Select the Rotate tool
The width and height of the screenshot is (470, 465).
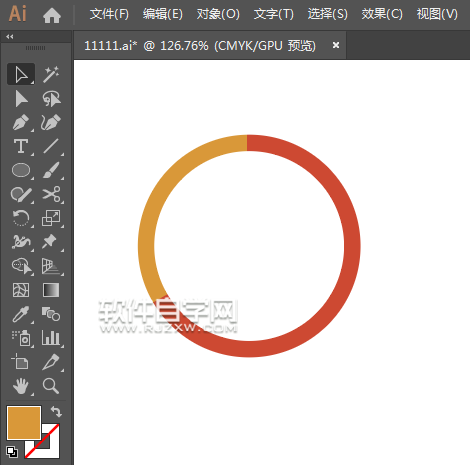pos(21,218)
